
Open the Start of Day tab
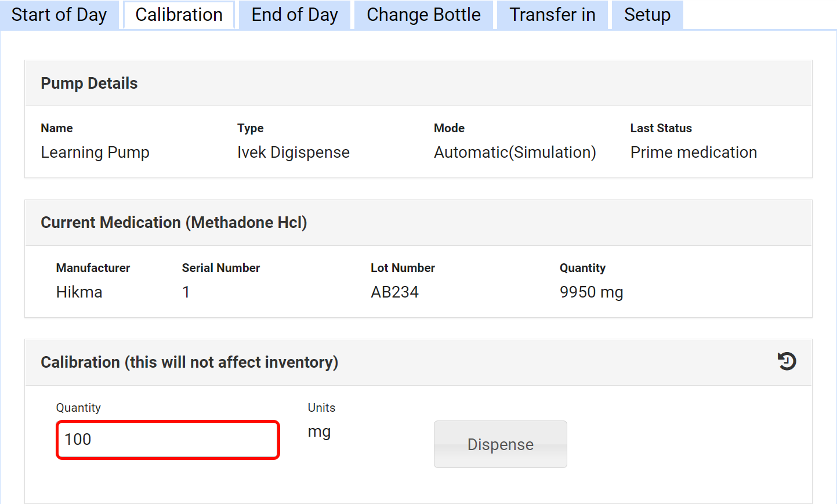(x=59, y=15)
